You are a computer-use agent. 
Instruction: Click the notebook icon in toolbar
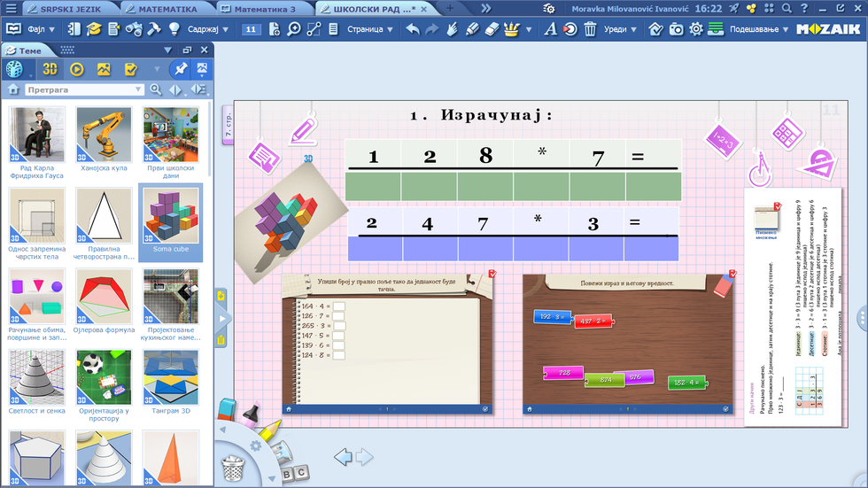tap(73, 29)
